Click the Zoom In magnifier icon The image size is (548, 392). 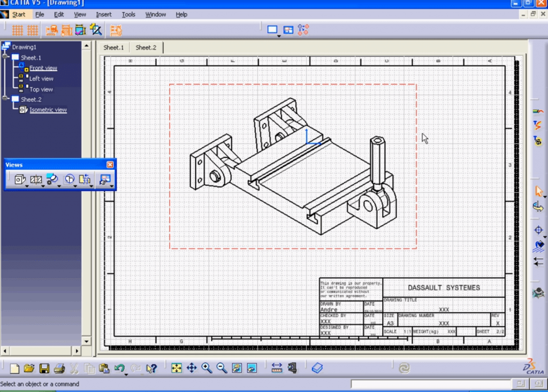(x=207, y=368)
